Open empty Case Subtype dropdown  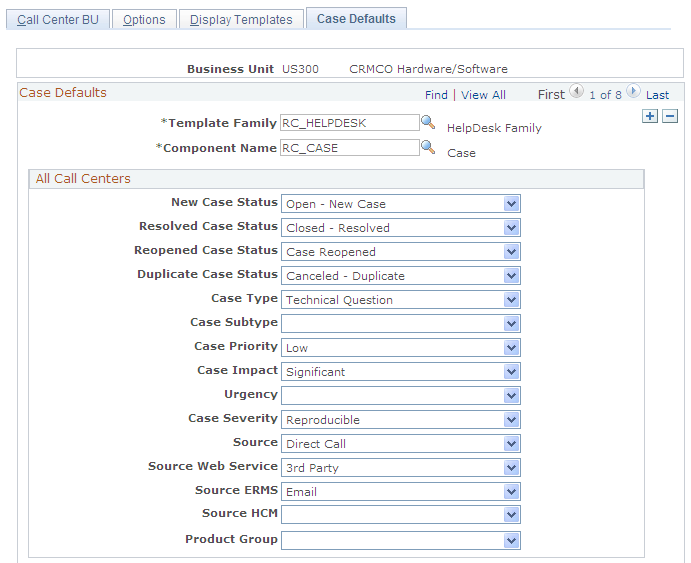(x=401, y=324)
